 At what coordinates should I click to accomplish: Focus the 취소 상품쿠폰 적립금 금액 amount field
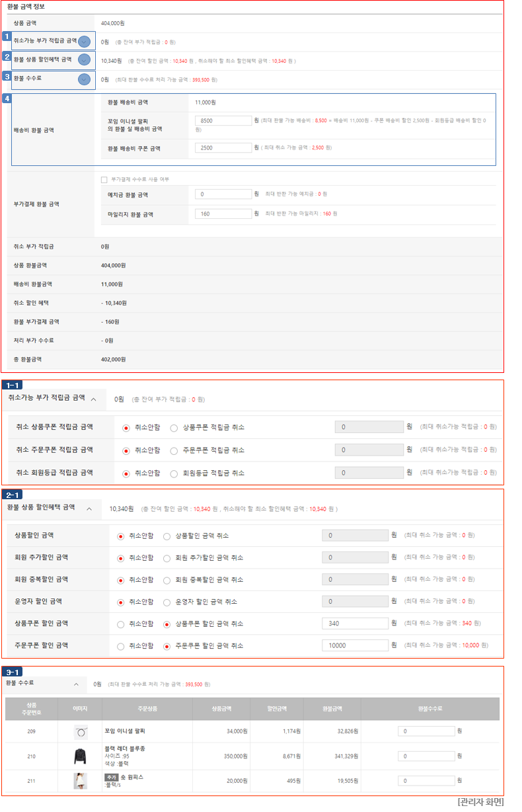pyautogui.click(x=369, y=427)
